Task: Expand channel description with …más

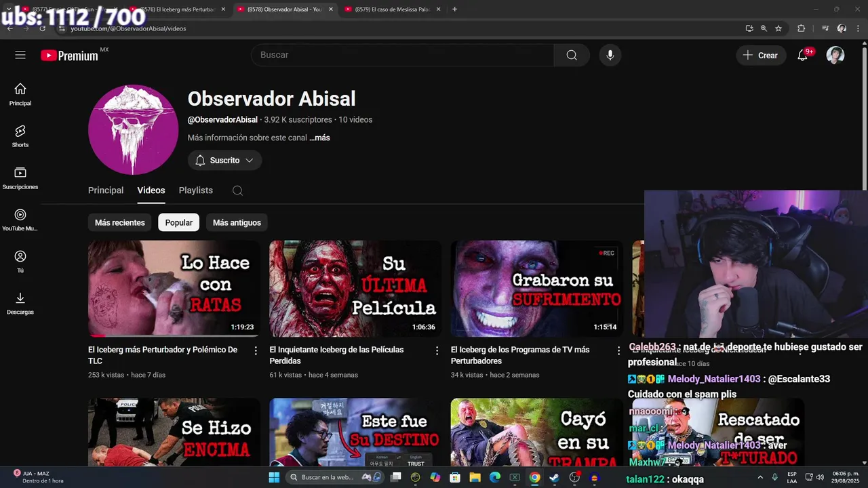Action: [319, 138]
